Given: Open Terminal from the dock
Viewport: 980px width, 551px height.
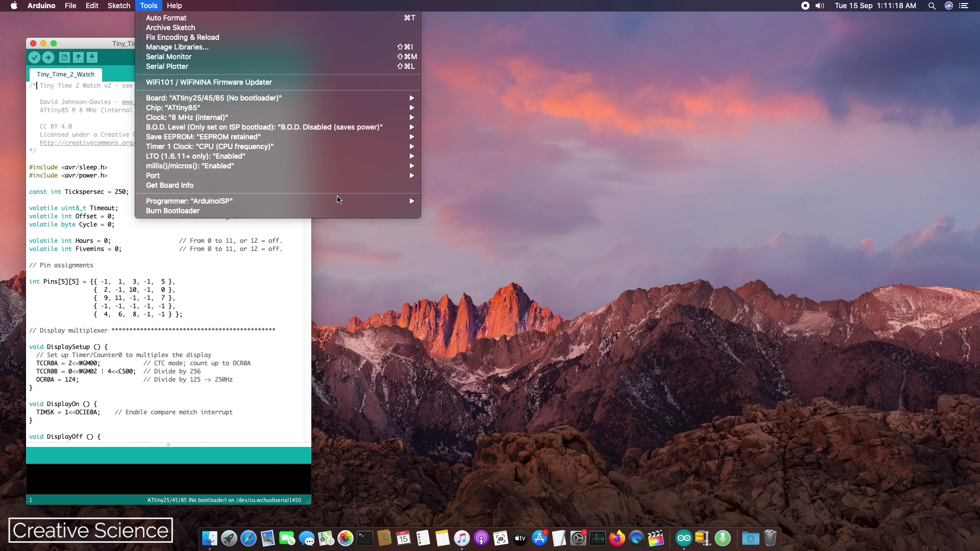Looking at the screenshot, I should click(365, 538).
